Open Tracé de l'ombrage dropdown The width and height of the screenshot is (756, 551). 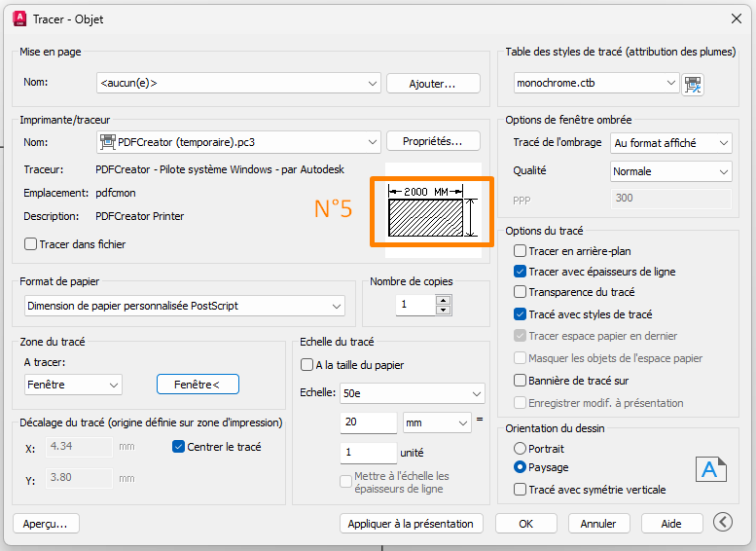tap(671, 143)
